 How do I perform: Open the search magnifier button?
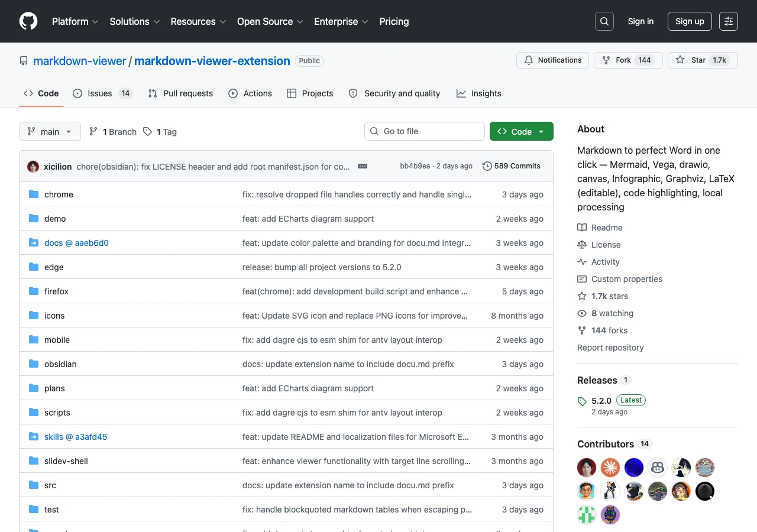pyautogui.click(x=604, y=21)
